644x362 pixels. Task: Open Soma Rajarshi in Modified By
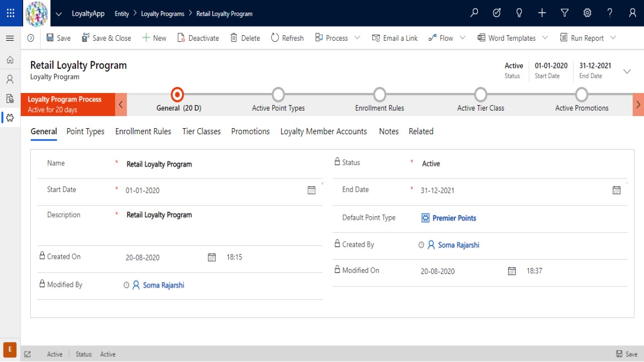(164, 286)
